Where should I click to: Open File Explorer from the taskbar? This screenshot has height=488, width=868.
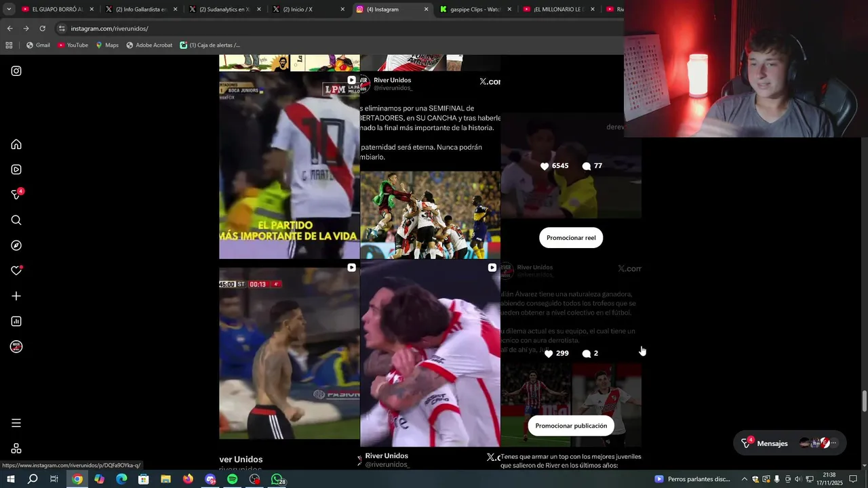[x=165, y=479]
